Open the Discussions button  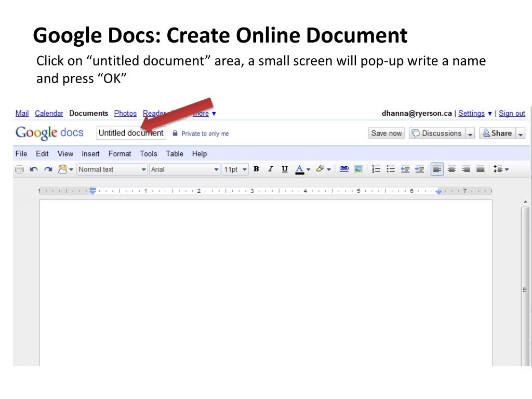(437, 134)
